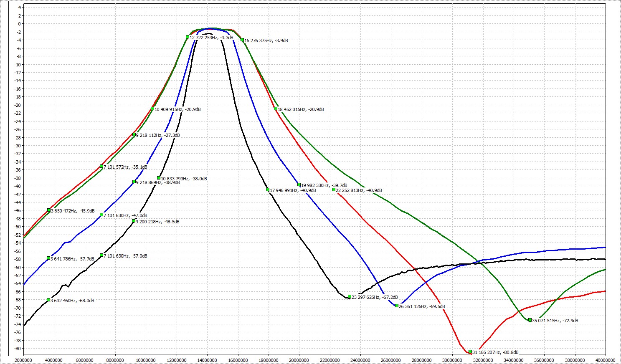621x364 pixels.
Task: Select the 16 276 375Hz, -3.9dB marker
Action: [x=242, y=40]
